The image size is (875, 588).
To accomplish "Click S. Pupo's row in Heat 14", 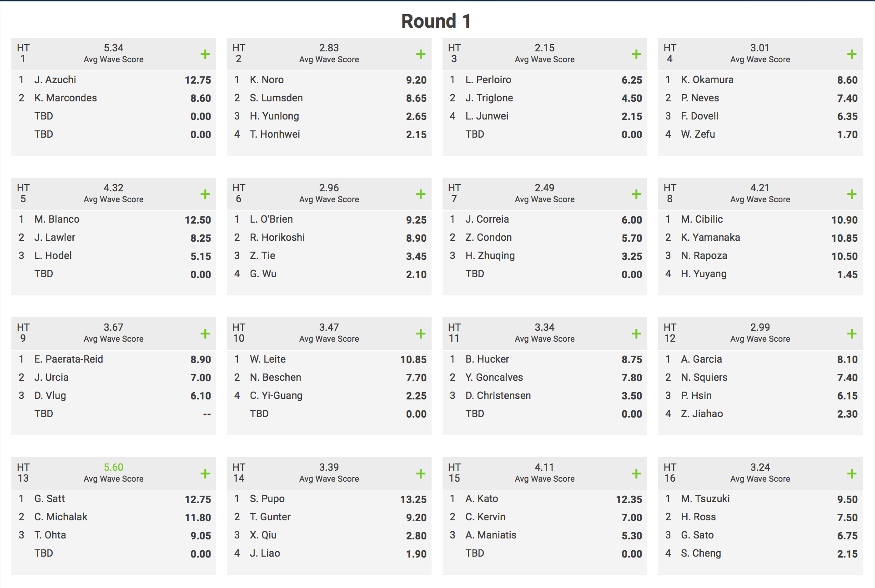I will coord(329,499).
